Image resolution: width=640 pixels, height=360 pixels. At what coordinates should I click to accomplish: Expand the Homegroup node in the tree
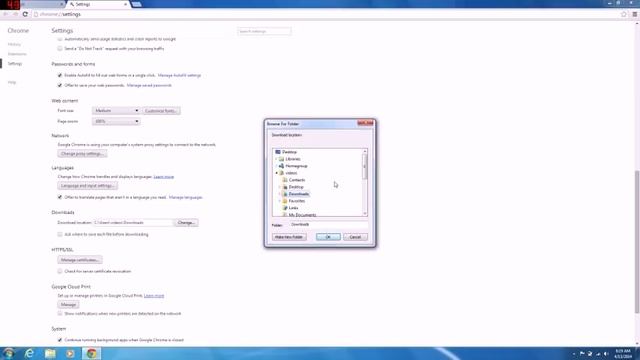point(276,166)
